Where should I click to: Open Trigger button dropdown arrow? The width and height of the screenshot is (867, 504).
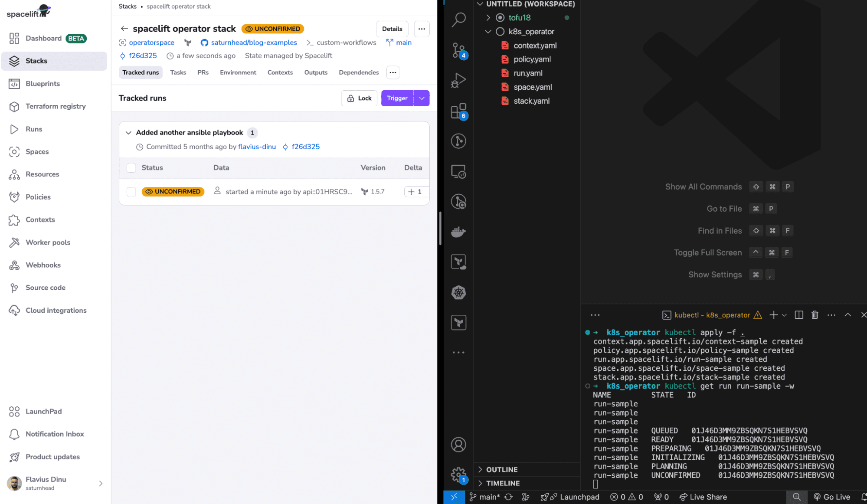click(x=422, y=98)
